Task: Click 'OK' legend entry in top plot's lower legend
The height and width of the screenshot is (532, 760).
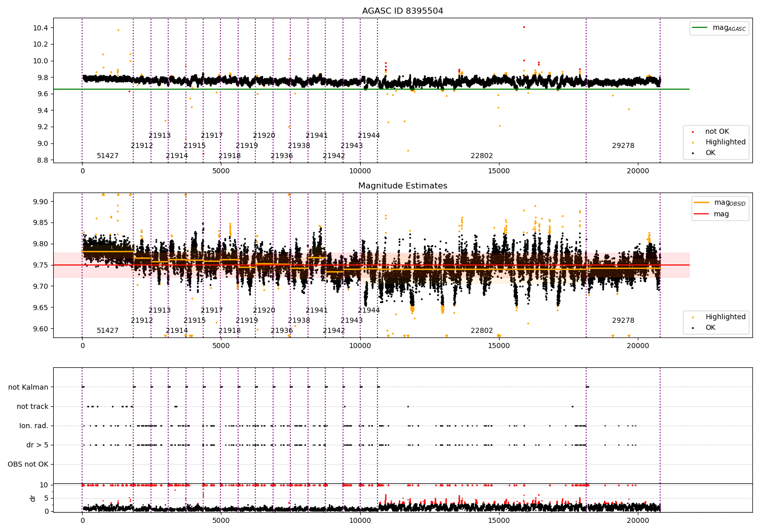Action: pos(704,153)
